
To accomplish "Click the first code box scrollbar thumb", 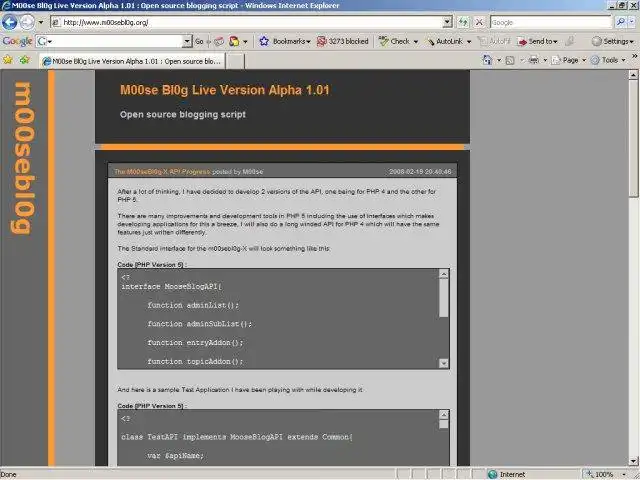I will tap(444, 298).
